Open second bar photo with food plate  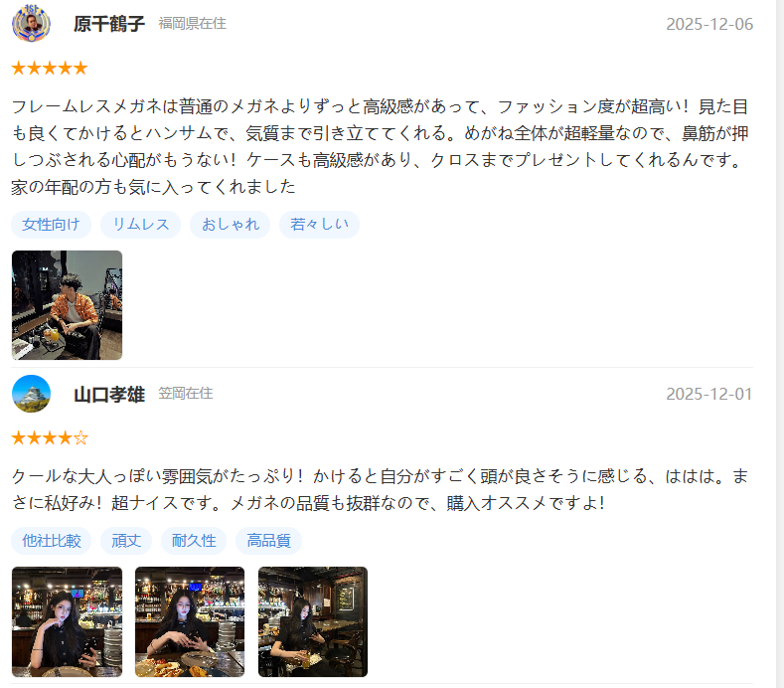[190, 622]
